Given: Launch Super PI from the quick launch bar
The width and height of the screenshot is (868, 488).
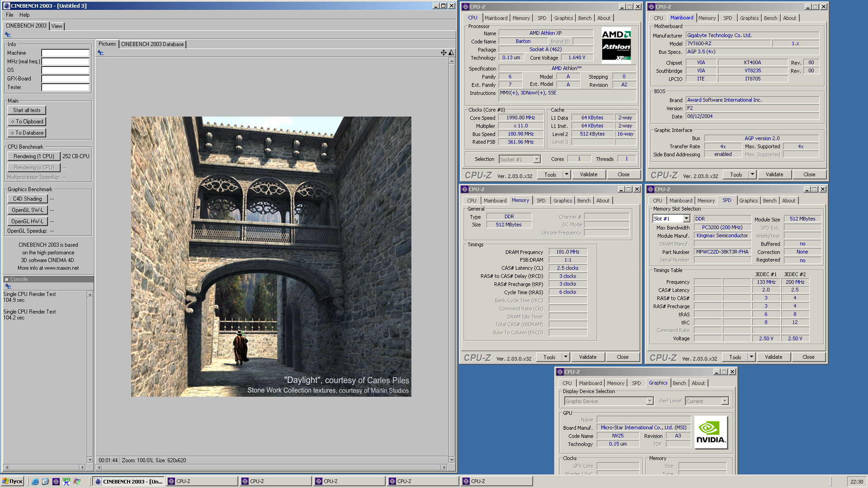Looking at the screenshot, I should click(x=66, y=482).
